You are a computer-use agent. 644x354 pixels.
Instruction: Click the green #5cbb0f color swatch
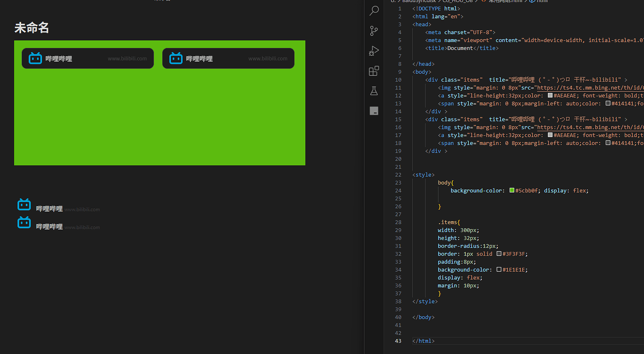coord(511,190)
